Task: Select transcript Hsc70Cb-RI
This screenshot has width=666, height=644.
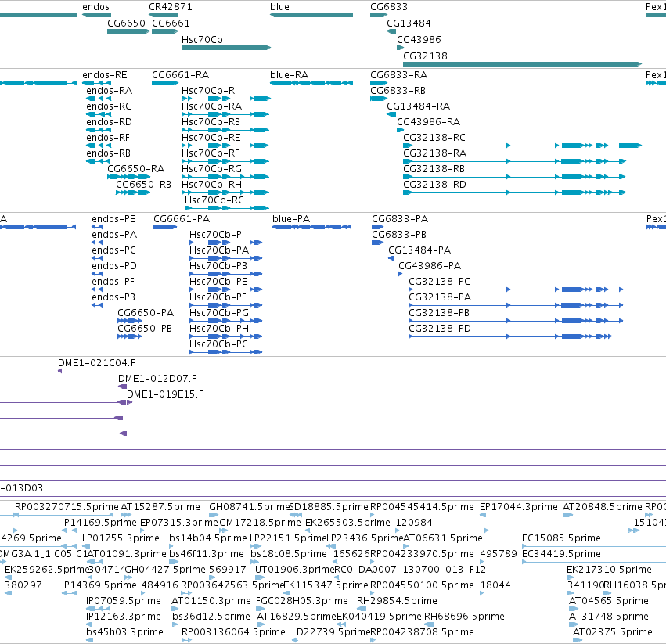Action: point(210,91)
